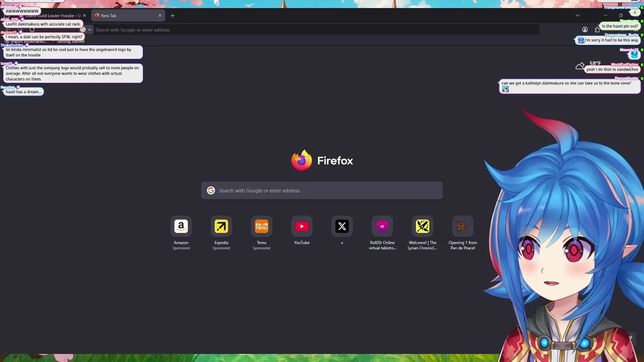Screen dimensions: 644x362
Task: Click the "I'm kinda minimalist" chat message
Action: [x=73, y=52]
